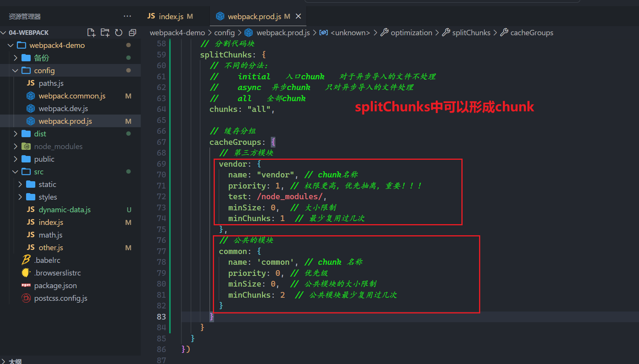Expand the 备份 folder
This screenshot has width=639, height=364.
15,58
